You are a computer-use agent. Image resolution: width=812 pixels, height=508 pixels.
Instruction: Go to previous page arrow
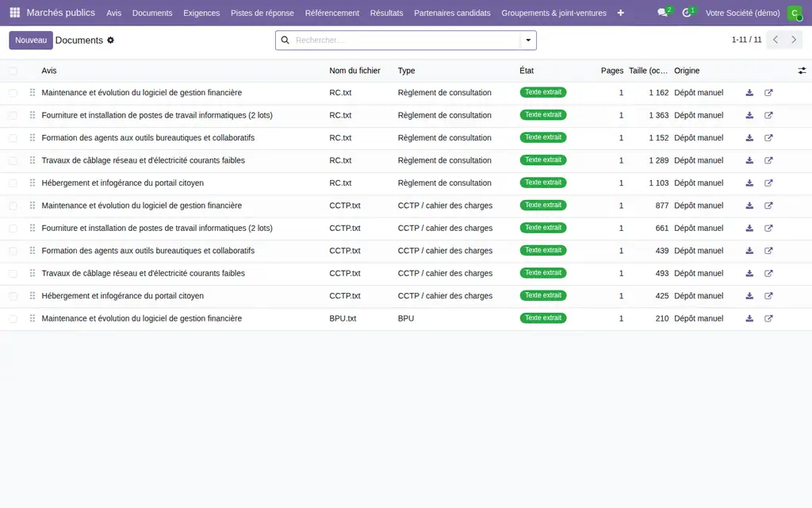click(x=776, y=40)
